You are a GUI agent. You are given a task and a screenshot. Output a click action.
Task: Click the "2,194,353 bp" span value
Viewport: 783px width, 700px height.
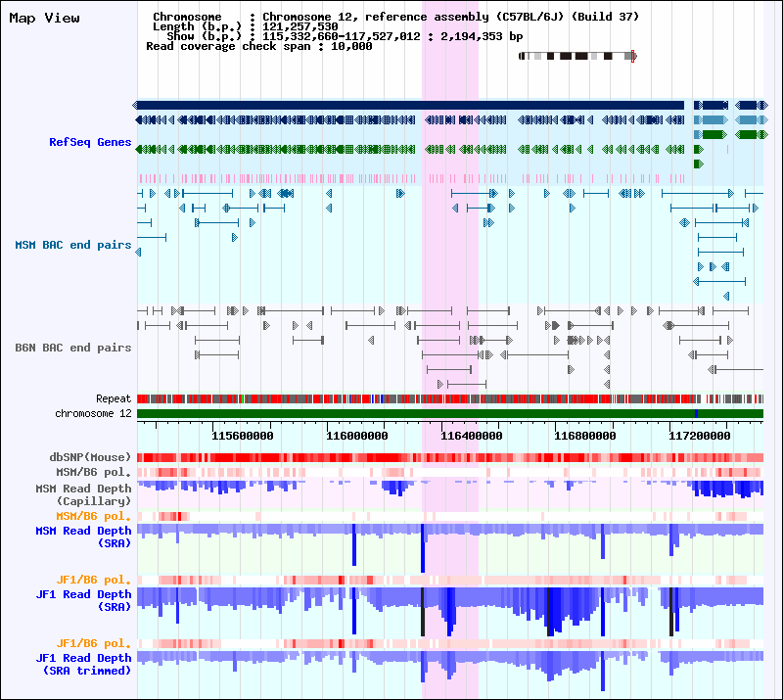[482, 36]
